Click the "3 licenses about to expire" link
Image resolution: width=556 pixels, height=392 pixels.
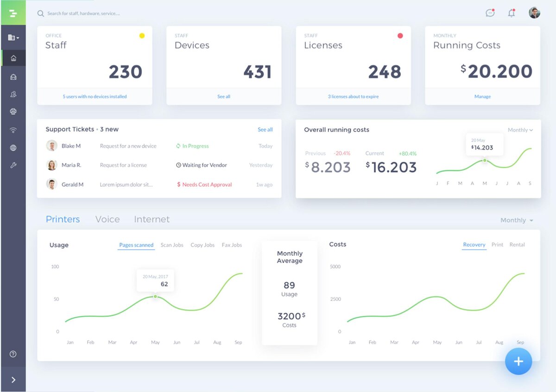click(353, 96)
